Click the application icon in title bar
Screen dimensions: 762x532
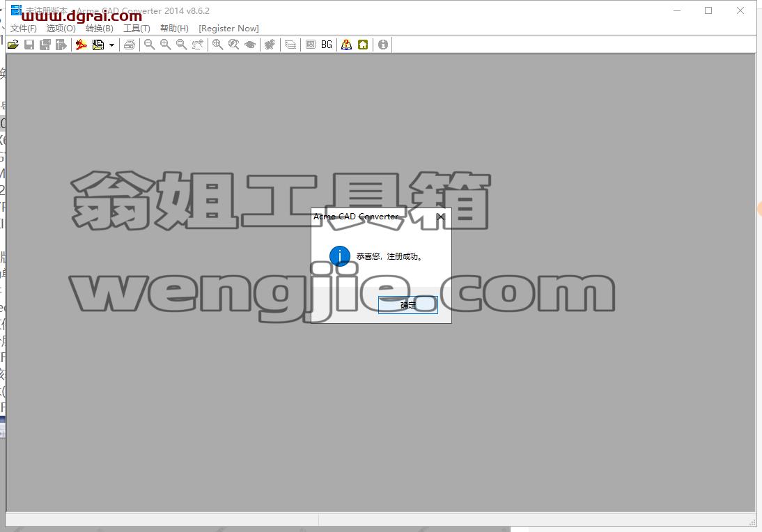[16, 10]
